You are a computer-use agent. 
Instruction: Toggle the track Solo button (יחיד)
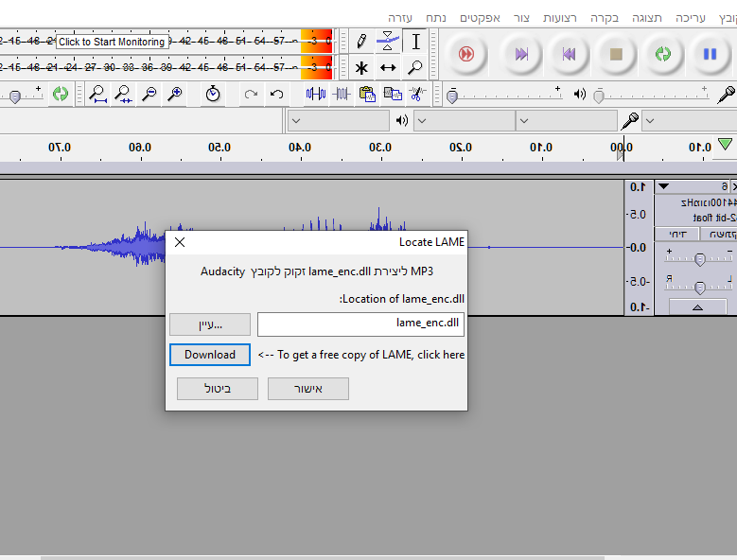[677, 234]
